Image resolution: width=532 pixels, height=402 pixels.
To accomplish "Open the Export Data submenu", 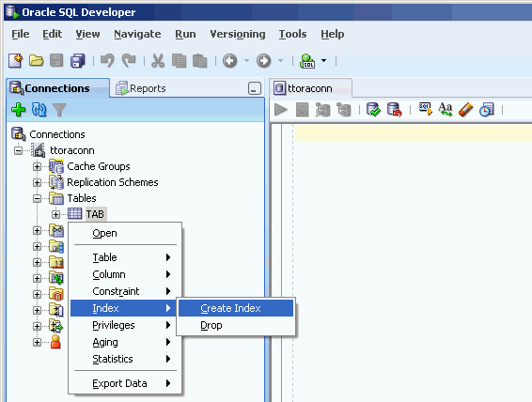I will pyautogui.click(x=125, y=383).
